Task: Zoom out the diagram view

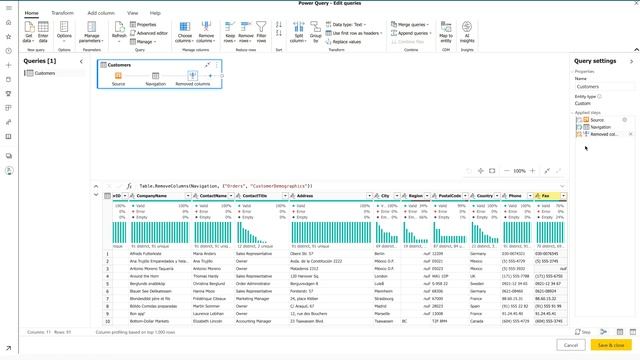Action: (x=507, y=171)
